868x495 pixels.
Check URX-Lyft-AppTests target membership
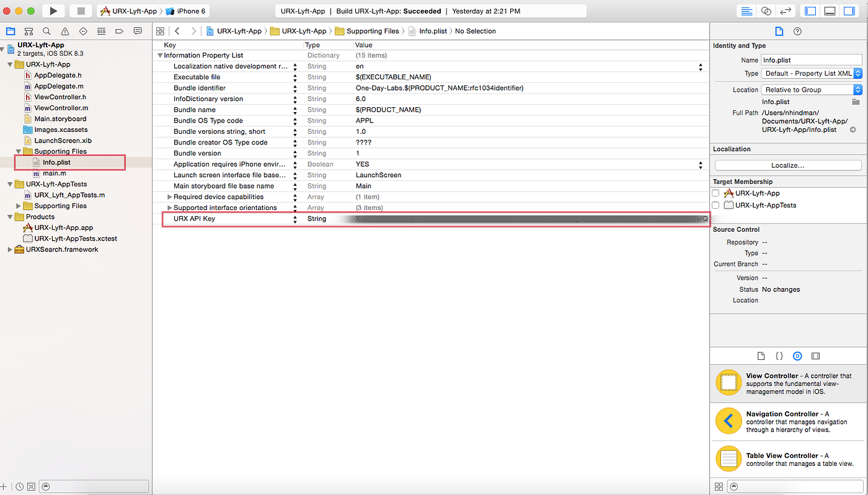(x=715, y=205)
